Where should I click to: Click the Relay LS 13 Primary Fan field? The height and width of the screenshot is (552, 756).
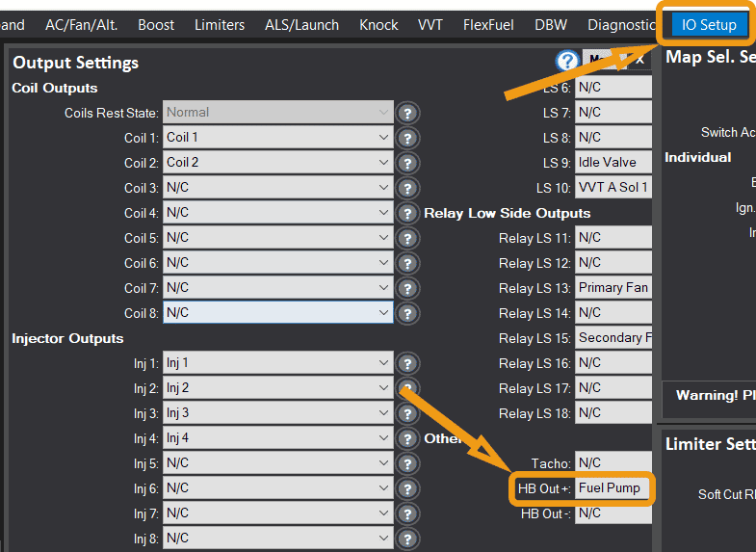point(613,288)
